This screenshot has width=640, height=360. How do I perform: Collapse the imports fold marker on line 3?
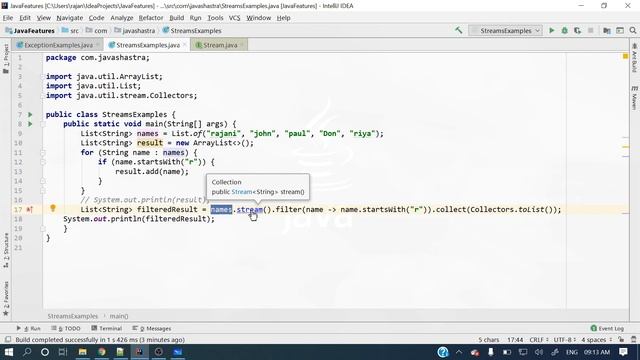[43, 77]
